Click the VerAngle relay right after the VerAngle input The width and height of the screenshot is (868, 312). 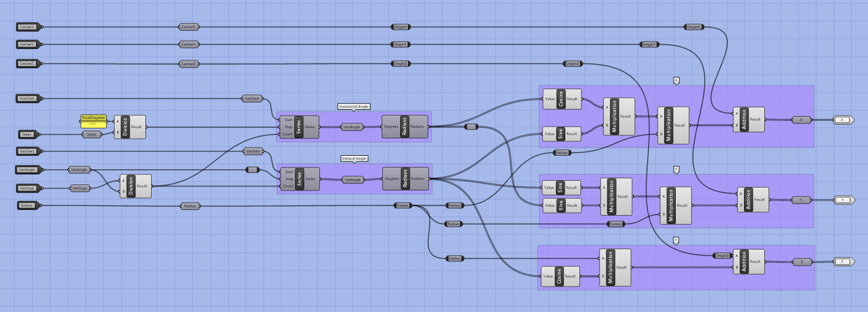tap(79, 170)
